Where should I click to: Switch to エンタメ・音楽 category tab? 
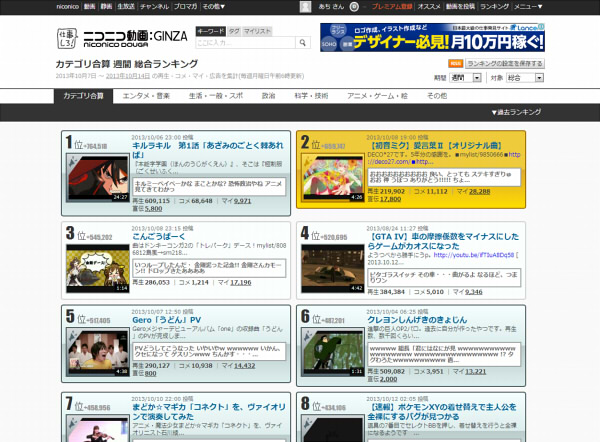(146, 96)
